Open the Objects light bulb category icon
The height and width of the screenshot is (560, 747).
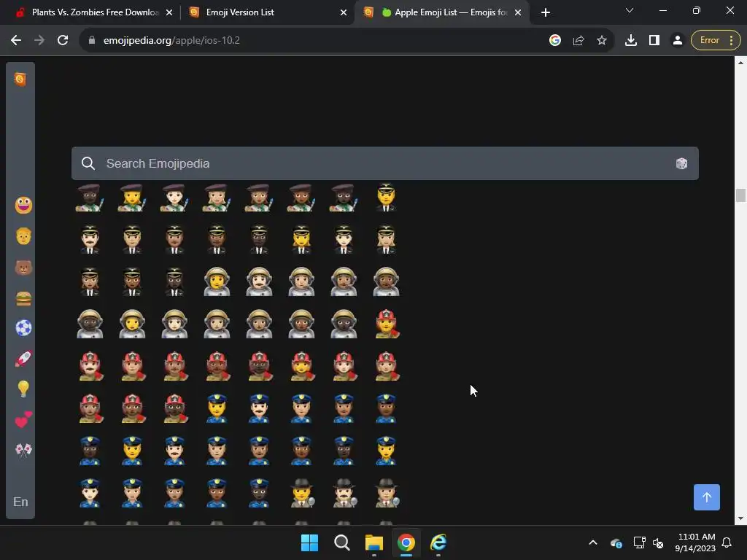pyautogui.click(x=23, y=389)
